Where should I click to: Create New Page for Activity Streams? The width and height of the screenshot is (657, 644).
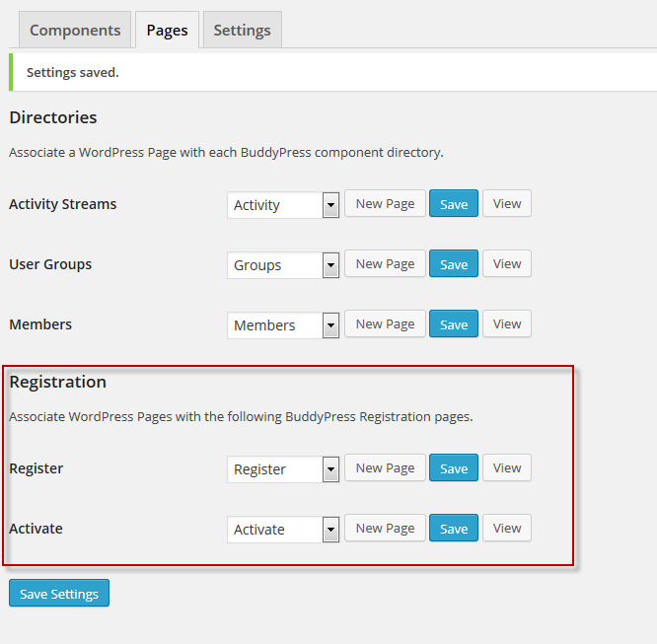pyautogui.click(x=385, y=203)
